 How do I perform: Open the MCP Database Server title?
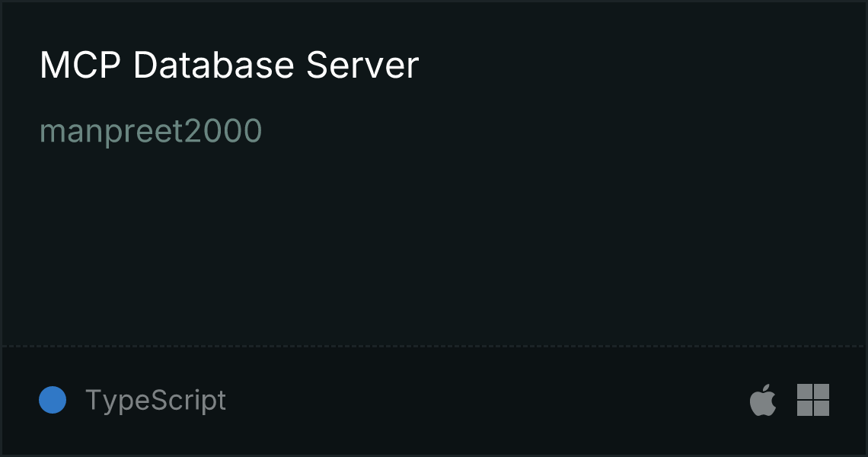point(229,65)
